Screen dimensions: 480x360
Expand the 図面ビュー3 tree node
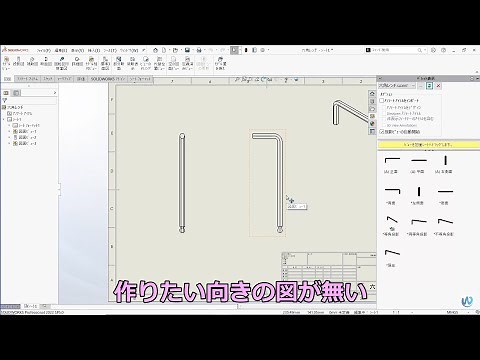9,143
